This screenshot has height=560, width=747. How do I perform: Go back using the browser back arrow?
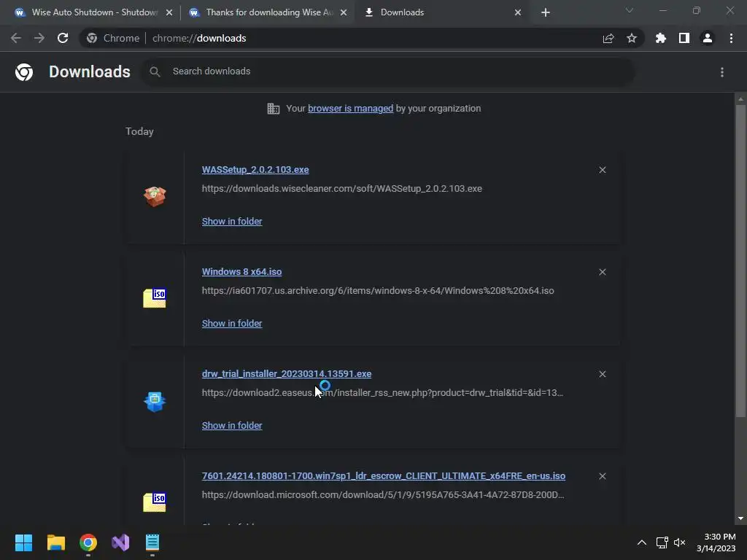pyautogui.click(x=16, y=38)
